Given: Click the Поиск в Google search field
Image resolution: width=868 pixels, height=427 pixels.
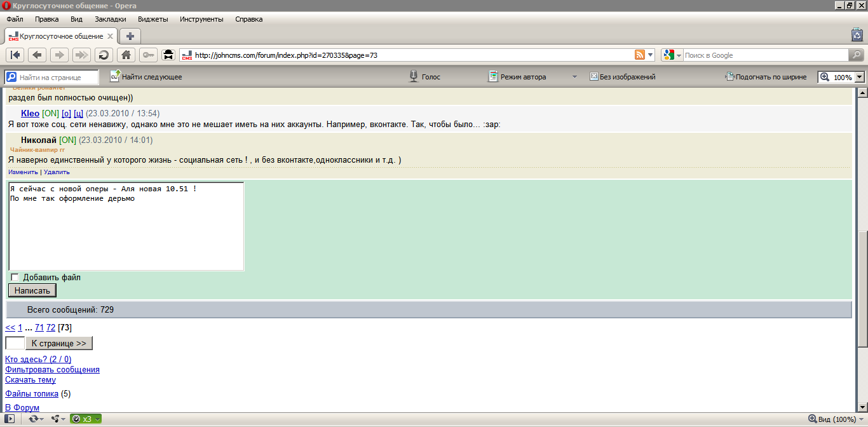Looking at the screenshot, I should (x=766, y=55).
